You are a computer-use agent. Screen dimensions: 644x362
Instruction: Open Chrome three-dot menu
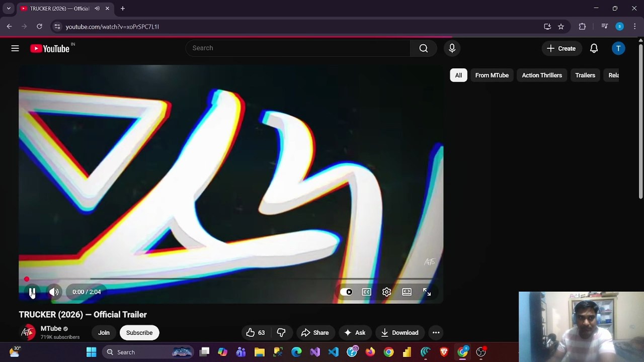[635, 27]
